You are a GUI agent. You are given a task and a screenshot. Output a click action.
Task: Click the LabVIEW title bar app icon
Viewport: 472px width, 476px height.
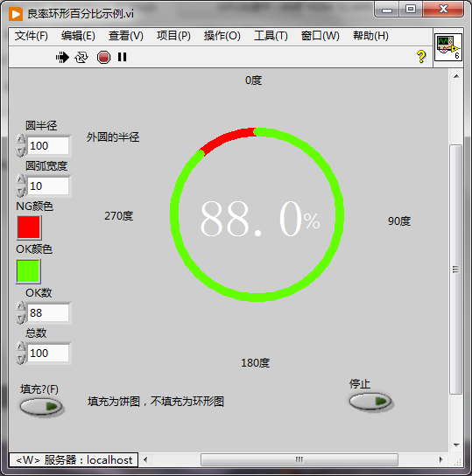(16, 14)
